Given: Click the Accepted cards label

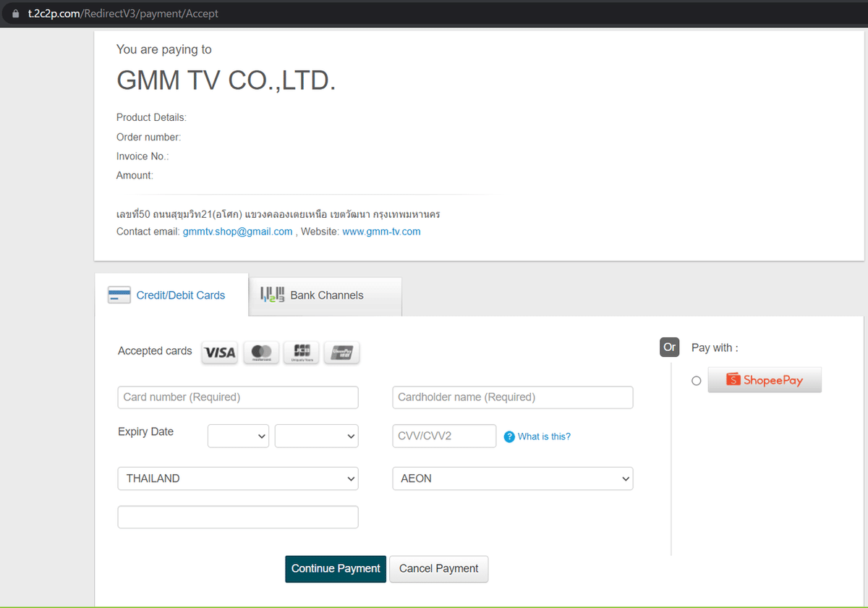Looking at the screenshot, I should 155,351.
